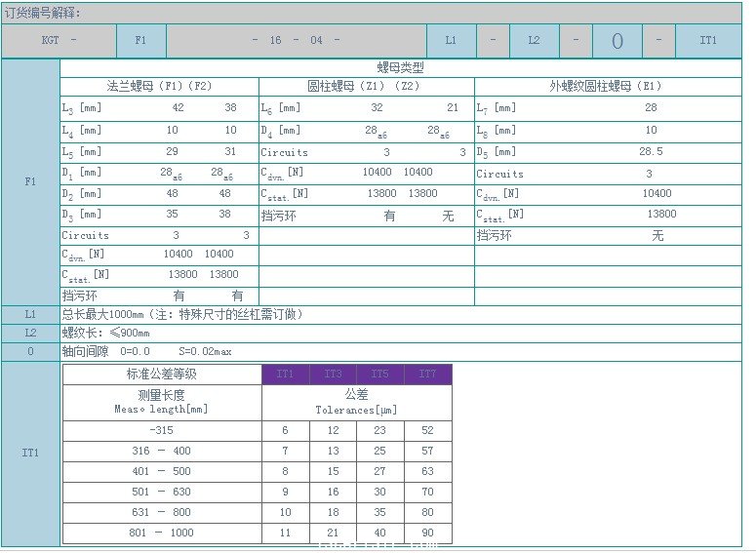This screenshot has width=756, height=553.
Task: Click the 总长最大1000mm description text
Action: point(182,314)
